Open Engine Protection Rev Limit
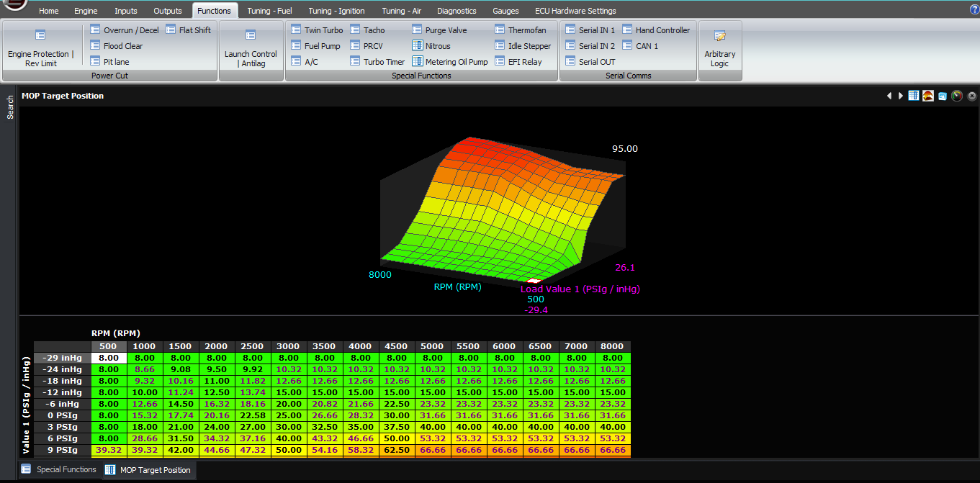Viewport: 980px width, 483px height. [x=40, y=49]
